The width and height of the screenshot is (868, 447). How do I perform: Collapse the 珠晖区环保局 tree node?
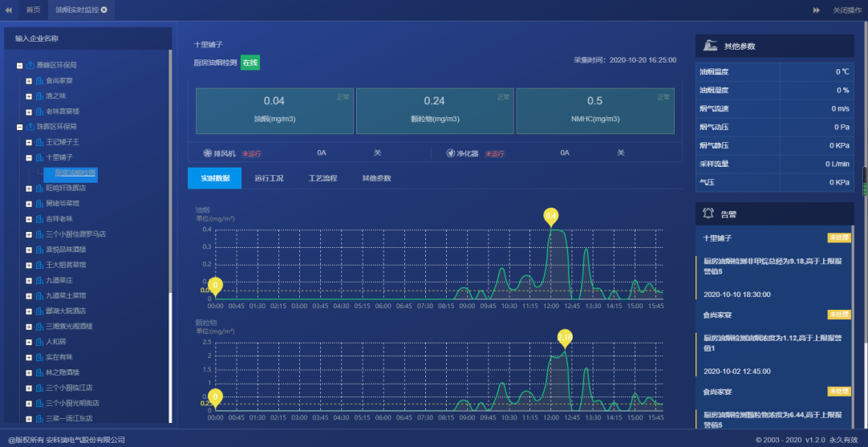pyautogui.click(x=19, y=127)
